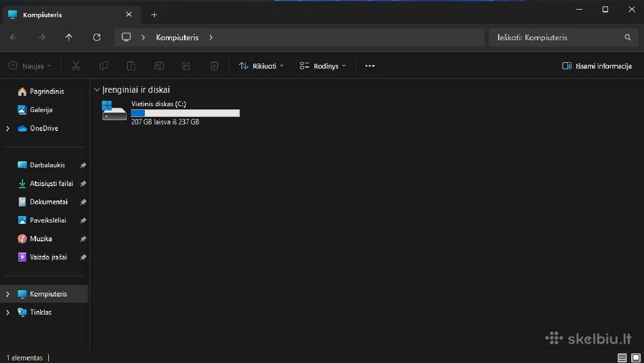Click Kompiuteris in the address breadcrumb

point(177,38)
